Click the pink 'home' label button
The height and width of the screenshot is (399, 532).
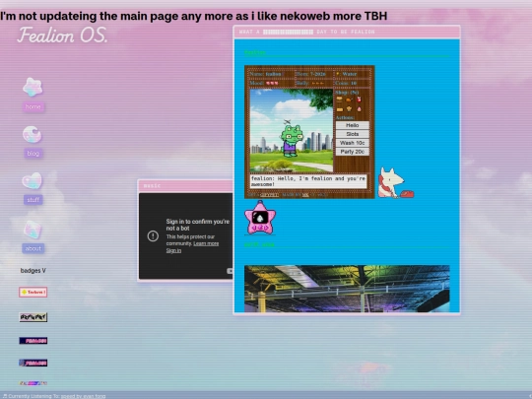[x=33, y=106]
